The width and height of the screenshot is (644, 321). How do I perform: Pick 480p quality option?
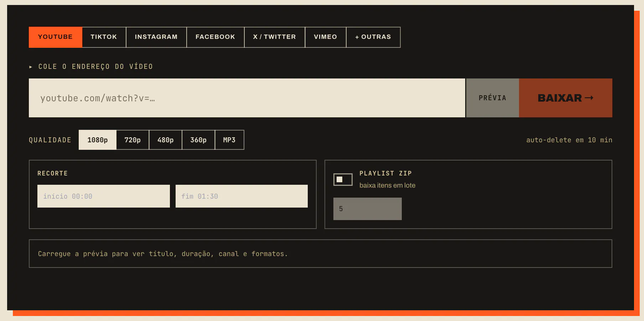(x=165, y=140)
